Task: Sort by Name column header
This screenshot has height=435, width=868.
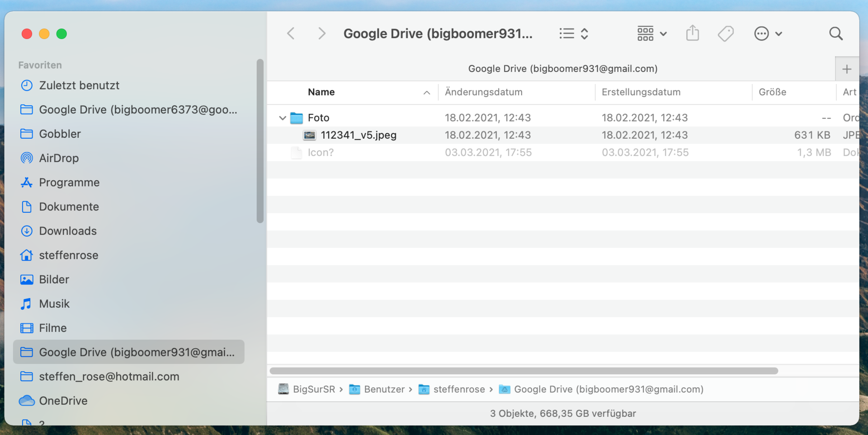Action: [x=321, y=92]
